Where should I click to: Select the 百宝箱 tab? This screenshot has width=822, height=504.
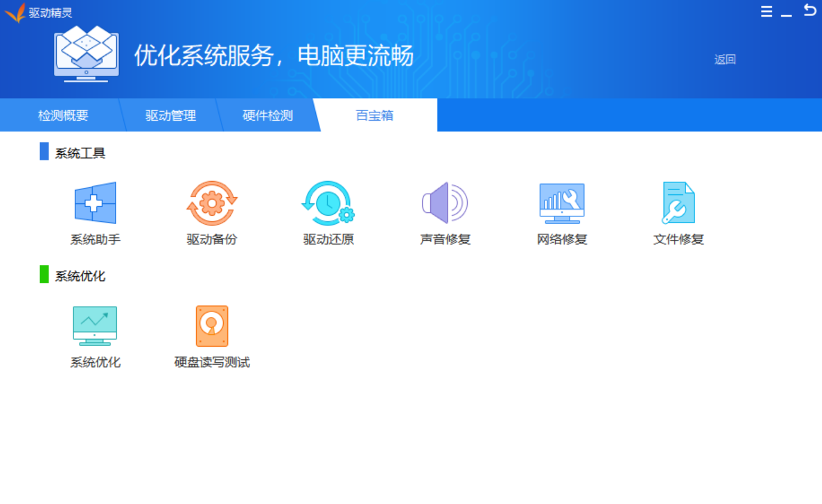(x=375, y=115)
